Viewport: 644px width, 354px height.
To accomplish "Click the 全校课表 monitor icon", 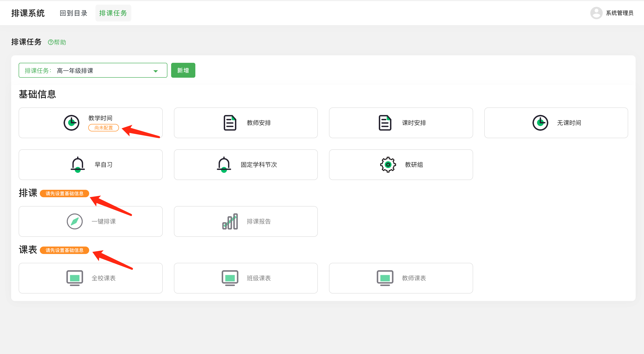I will [x=74, y=278].
